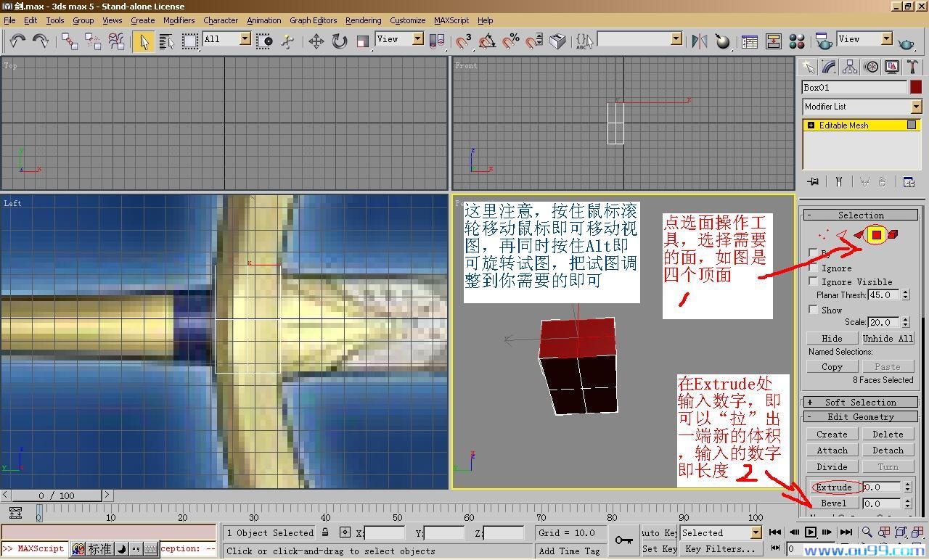Open the Customize menu
The height and width of the screenshot is (560, 929).
[x=408, y=20]
